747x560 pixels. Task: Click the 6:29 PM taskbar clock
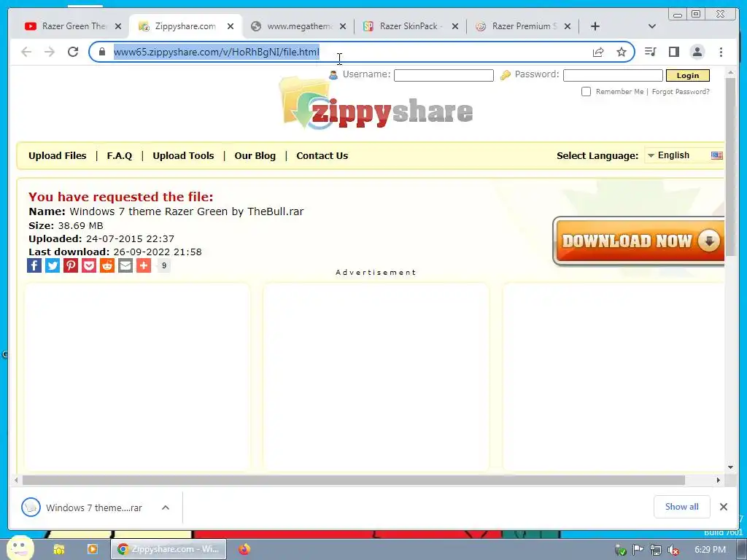tap(710, 550)
